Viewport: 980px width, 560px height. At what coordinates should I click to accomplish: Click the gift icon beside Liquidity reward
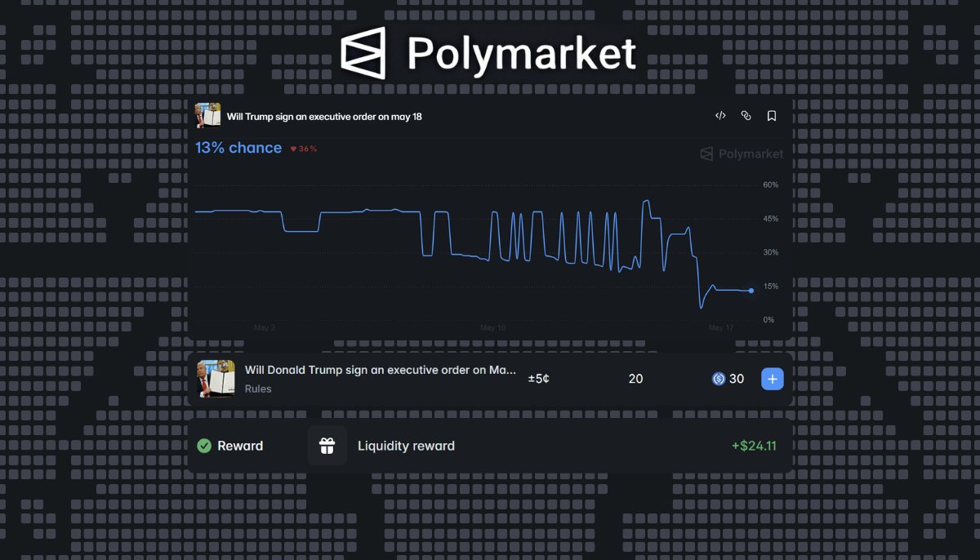(x=327, y=446)
